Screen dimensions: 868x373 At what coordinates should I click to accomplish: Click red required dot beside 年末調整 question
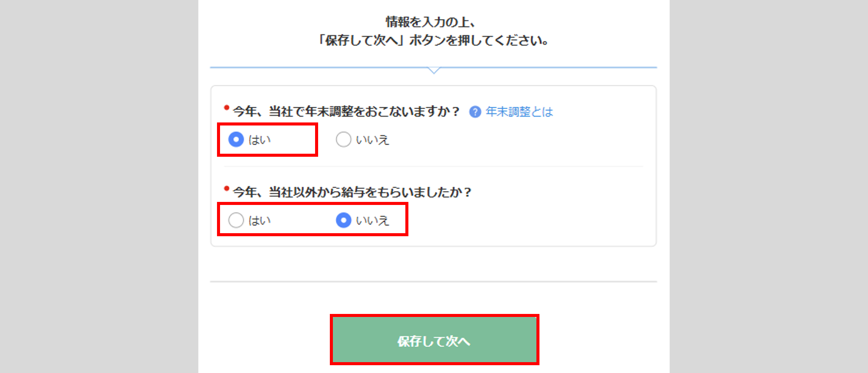[x=227, y=108]
